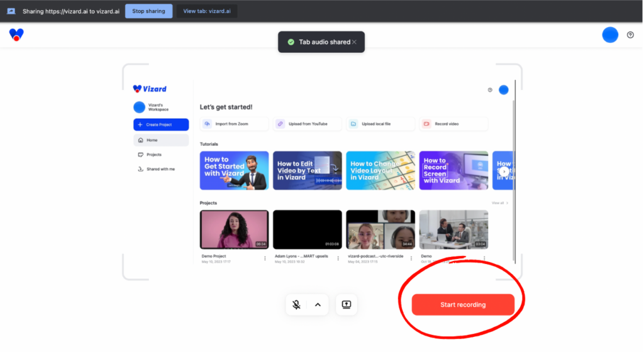Viewport: 644px width, 352px height.
Task: Click the Create Project button in preview
Action: pyautogui.click(x=161, y=124)
